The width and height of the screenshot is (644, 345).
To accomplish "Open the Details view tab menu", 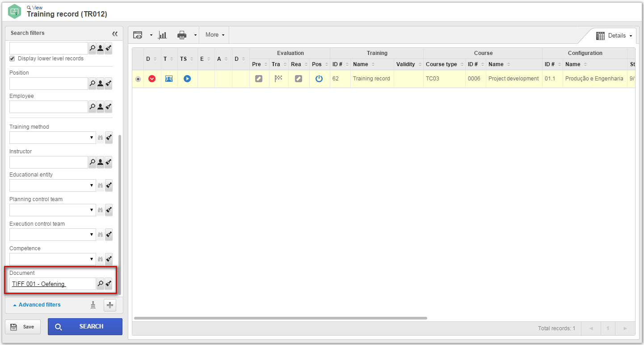I will point(615,36).
